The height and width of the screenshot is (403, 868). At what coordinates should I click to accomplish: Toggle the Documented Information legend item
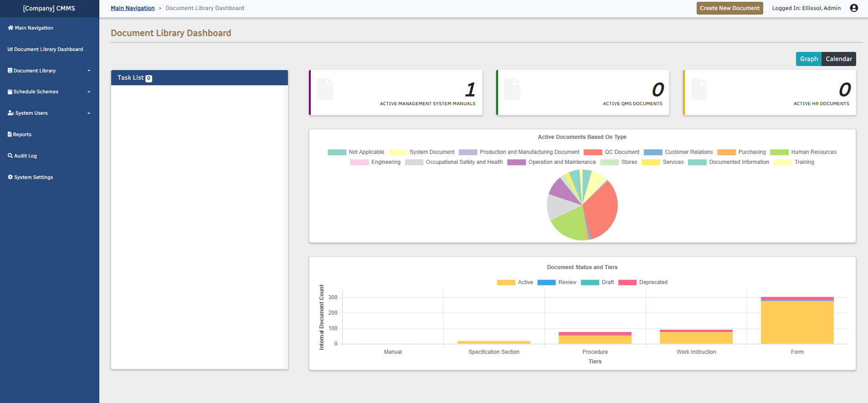[x=729, y=162]
